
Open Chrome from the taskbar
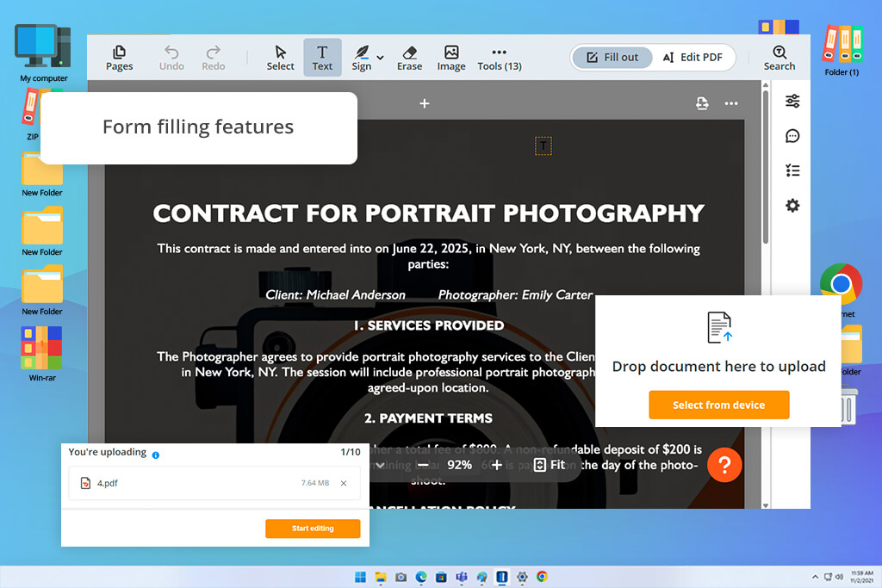543,577
